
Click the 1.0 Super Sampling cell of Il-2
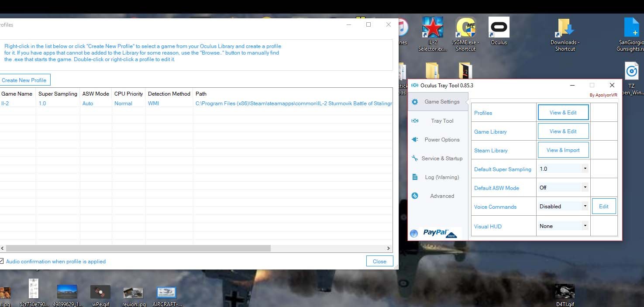pos(42,103)
